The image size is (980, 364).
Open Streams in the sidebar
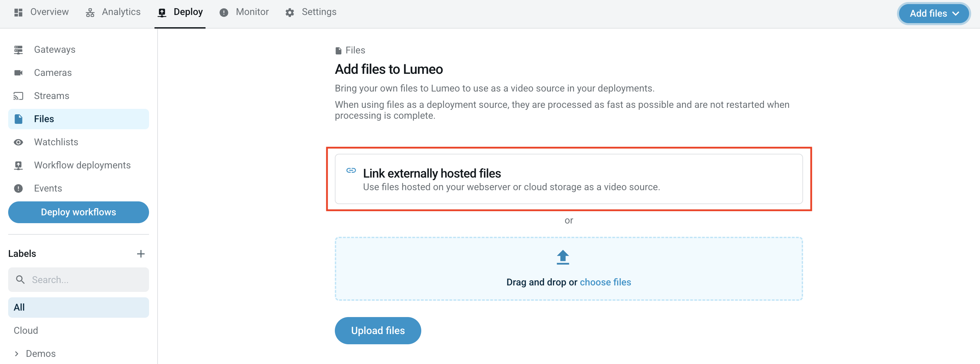(x=78, y=96)
